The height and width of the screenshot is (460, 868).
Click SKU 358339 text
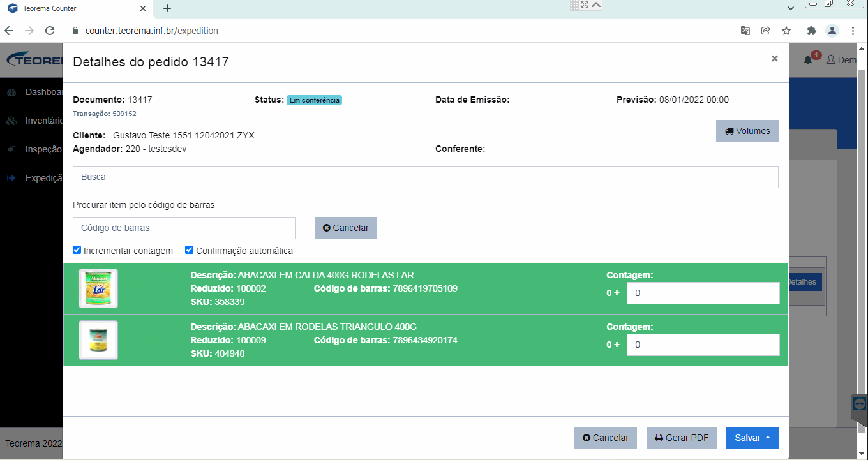coord(230,302)
